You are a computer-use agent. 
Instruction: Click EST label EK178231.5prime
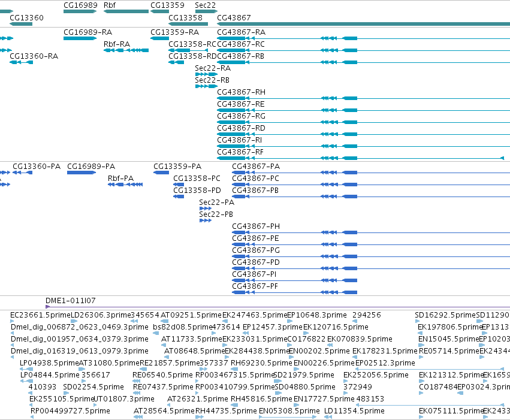point(385,352)
